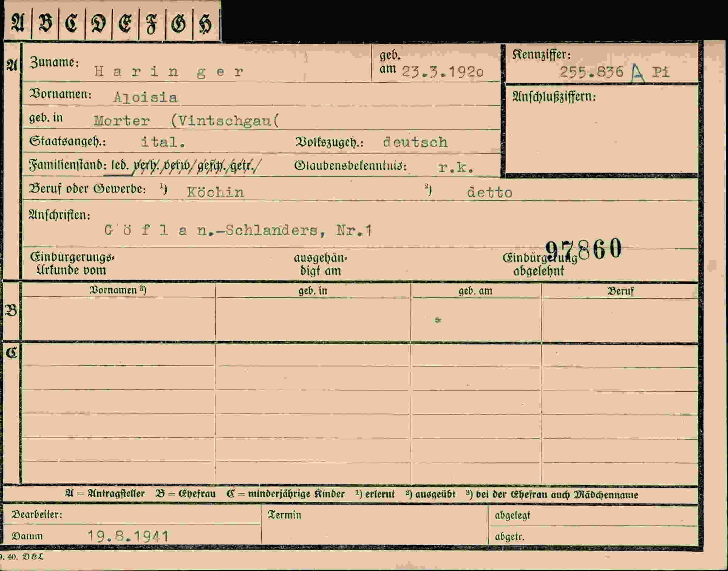728x571 pixels.
Task: Click the 'Beruf oder Gewerbe:' label
Action: coord(87,189)
